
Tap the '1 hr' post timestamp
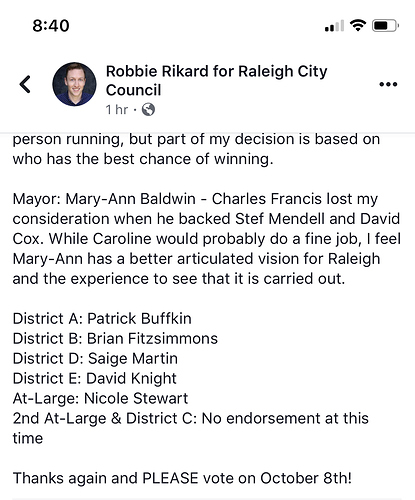tap(117, 109)
